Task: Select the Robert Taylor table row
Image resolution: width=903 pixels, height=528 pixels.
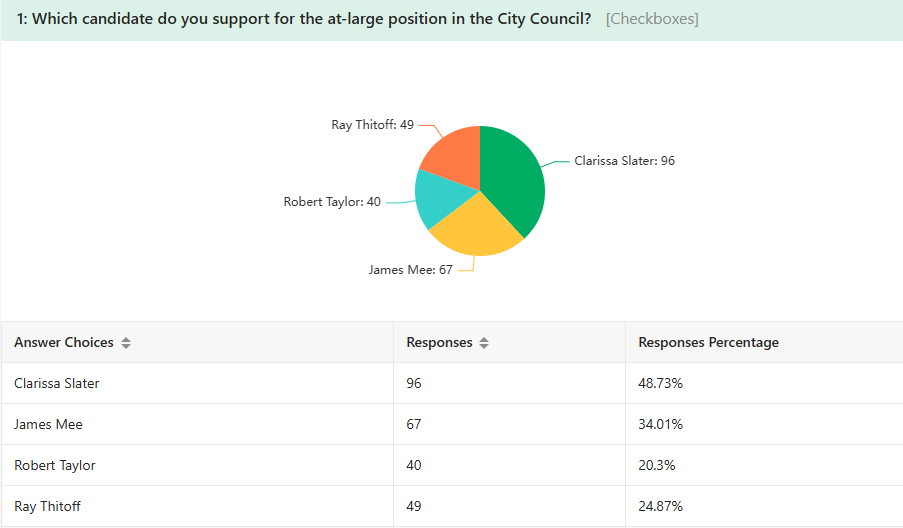Action: click(x=452, y=465)
